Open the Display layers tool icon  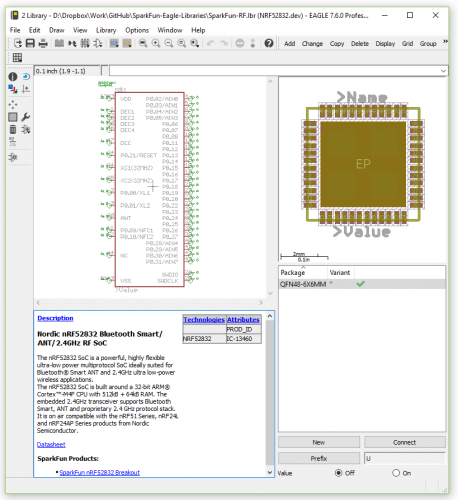13,89
